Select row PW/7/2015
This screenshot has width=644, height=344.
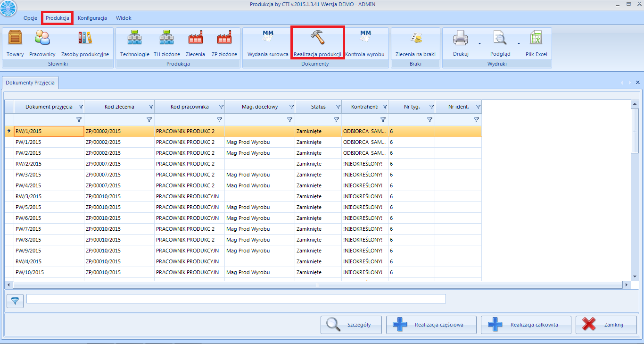click(x=243, y=229)
